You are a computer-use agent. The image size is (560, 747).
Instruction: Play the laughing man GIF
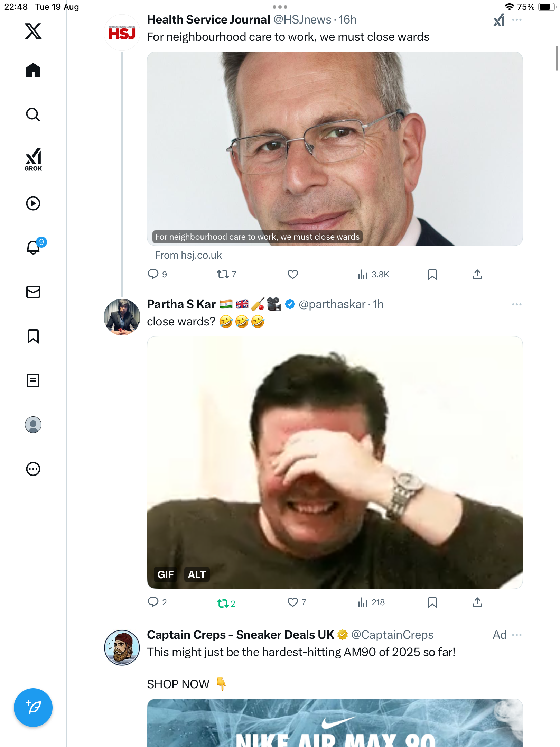(335, 462)
